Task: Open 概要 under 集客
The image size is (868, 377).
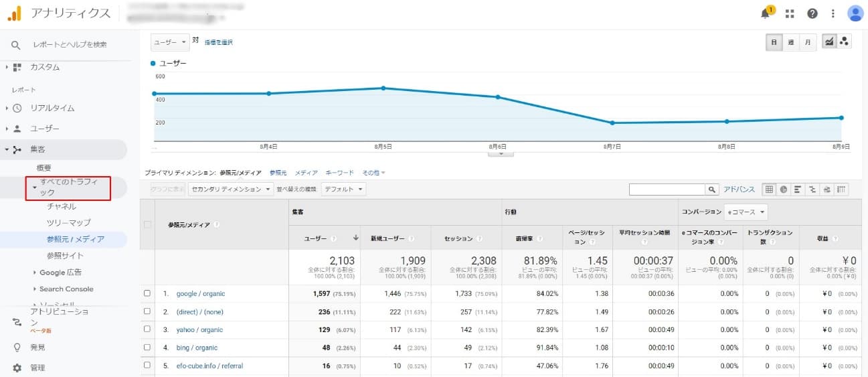Action: 44,168
